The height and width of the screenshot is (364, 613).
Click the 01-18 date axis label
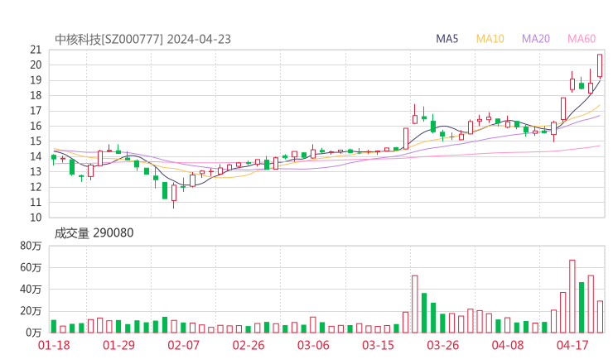pyautogui.click(x=54, y=345)
